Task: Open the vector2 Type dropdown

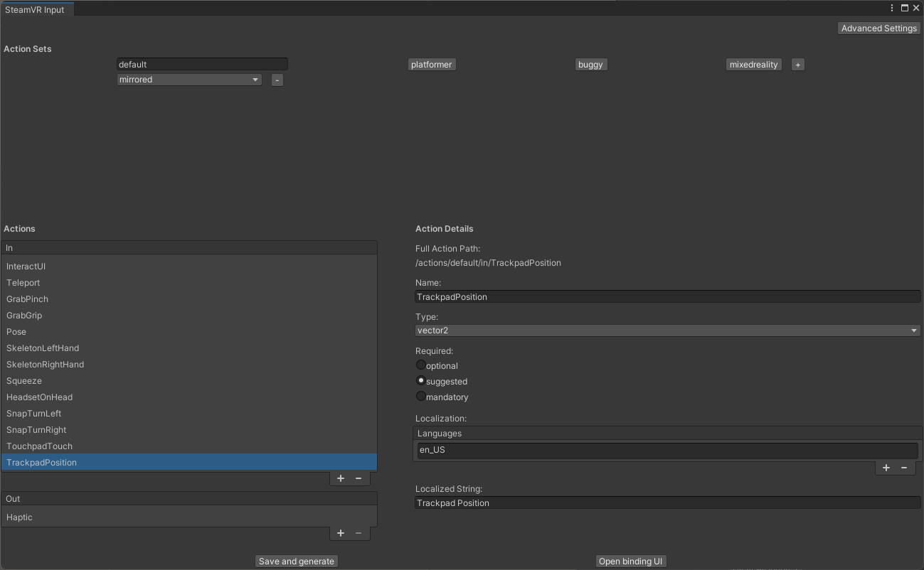Action: tap(668, 330)
